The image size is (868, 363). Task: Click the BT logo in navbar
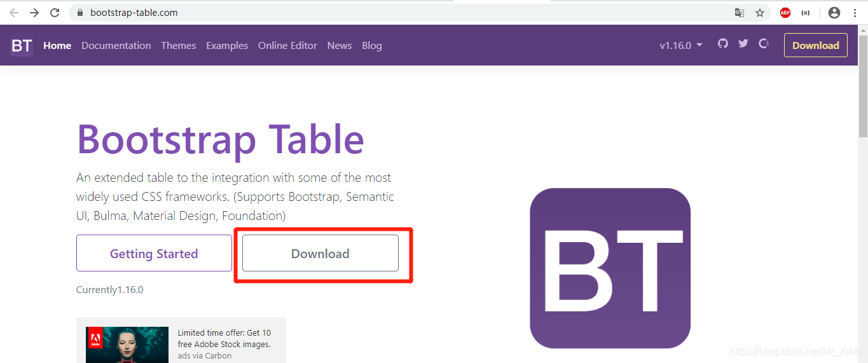point(22,45)
